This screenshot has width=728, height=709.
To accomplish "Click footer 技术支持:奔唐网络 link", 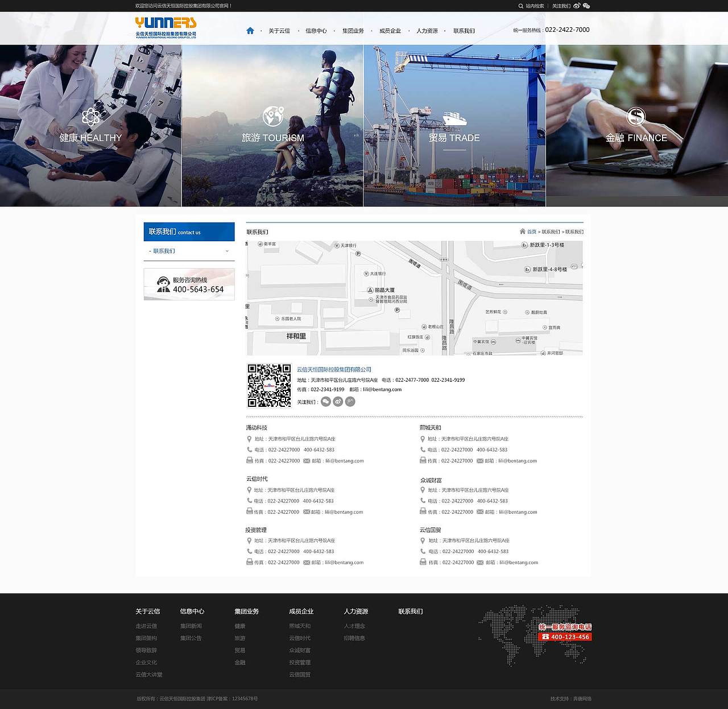I will pos(571,699).
